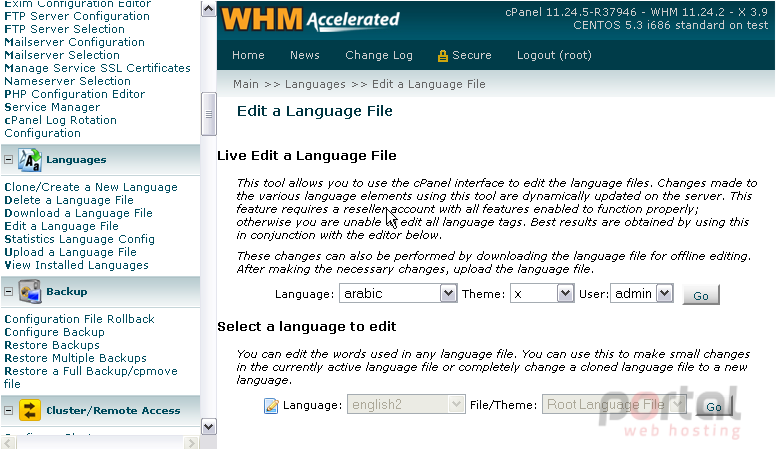
Task: Click the padlock icon beside Secure
Action: (x=442, y=55)
